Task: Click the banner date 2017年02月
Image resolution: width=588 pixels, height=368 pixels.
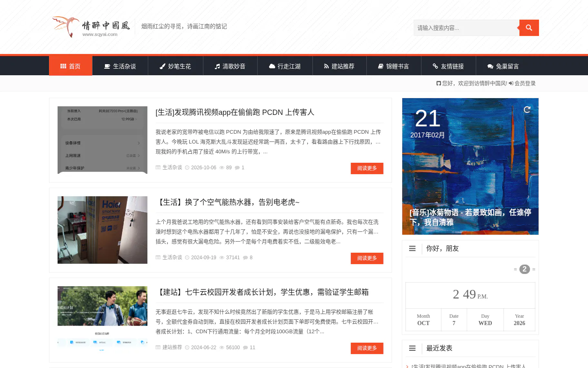Action: [x=428, y=135]
